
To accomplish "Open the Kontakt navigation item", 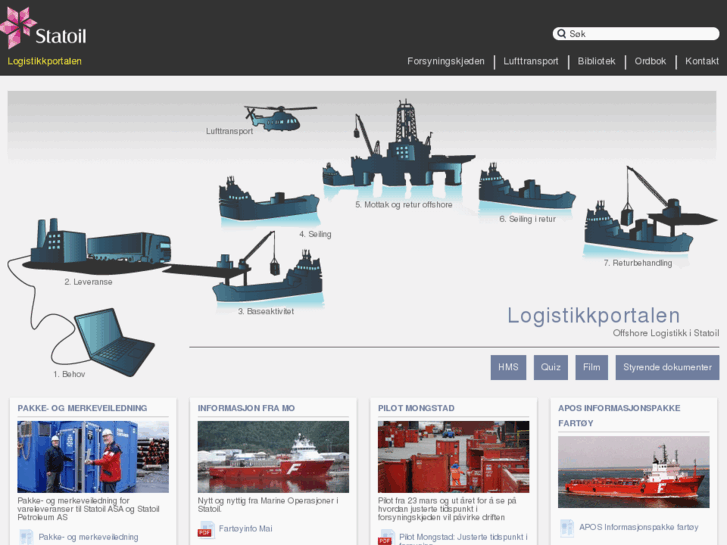I will pyautogui.click(x=702, y=61).
